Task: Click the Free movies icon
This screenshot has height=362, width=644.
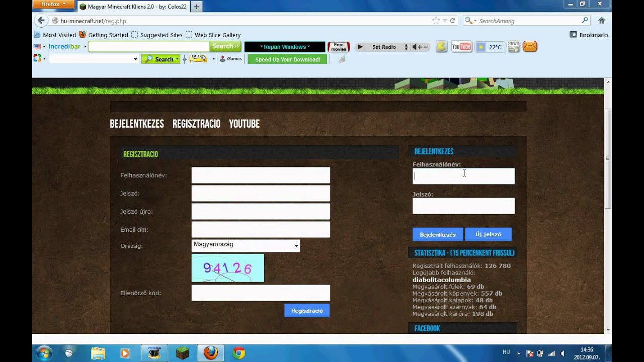Action: tap(339, 47)
